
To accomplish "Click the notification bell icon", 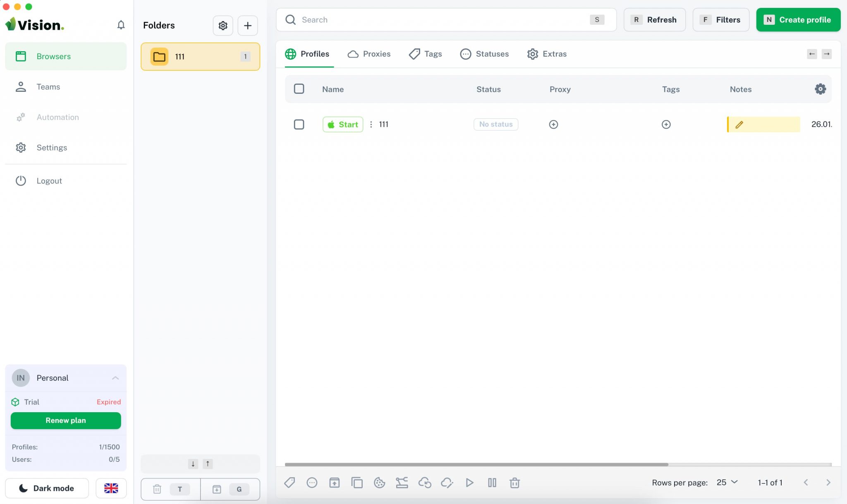I will coord(121,25).
